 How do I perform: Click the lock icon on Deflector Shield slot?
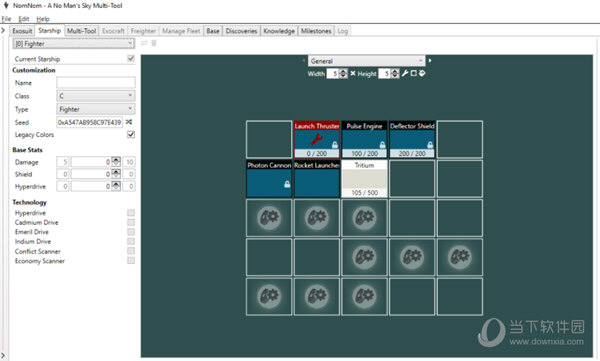coord(430,145)
